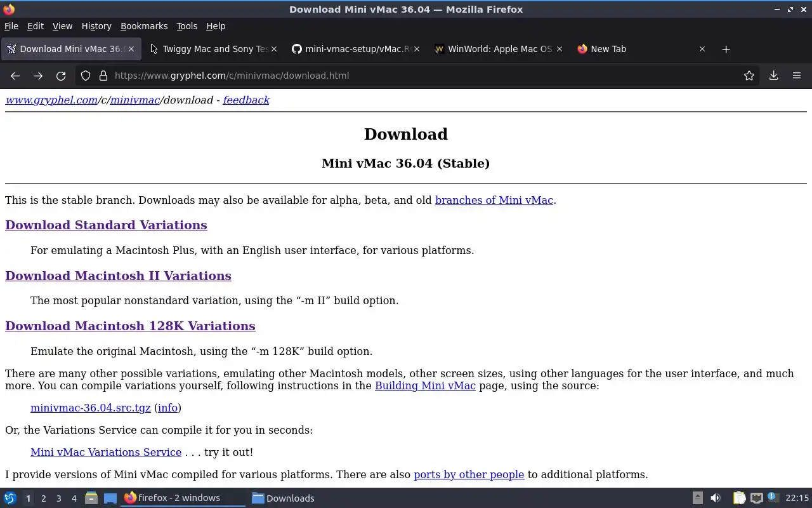Viewport: 812px width, 508px height.
Task: Open the source info link
Action: tap(167, 408)
